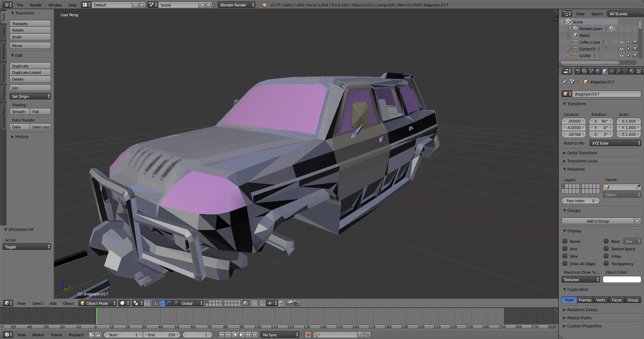
Task: Open the Set Origin dropdown
Action: (30, 97)
